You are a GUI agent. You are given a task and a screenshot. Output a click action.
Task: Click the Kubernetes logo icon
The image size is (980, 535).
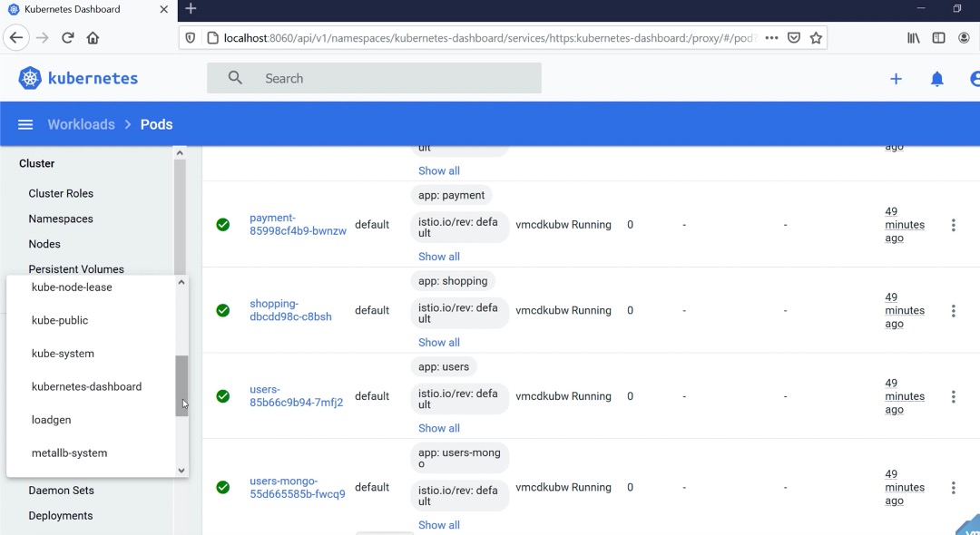(x=30, y=79)
